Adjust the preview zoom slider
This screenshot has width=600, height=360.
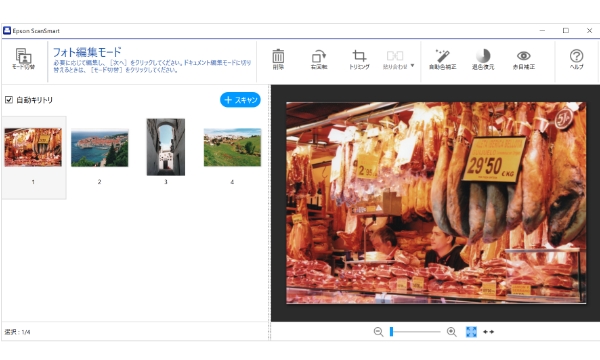pos(415,332)
